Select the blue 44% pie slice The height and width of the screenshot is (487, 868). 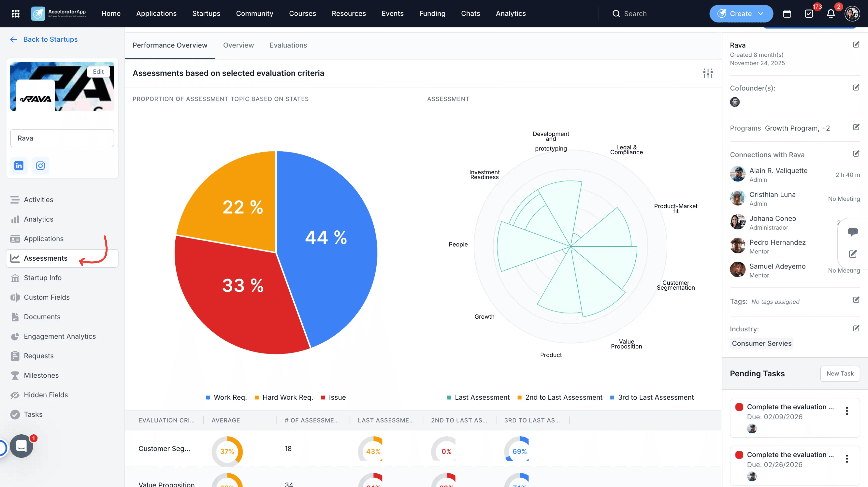click(x=326, y=238)
